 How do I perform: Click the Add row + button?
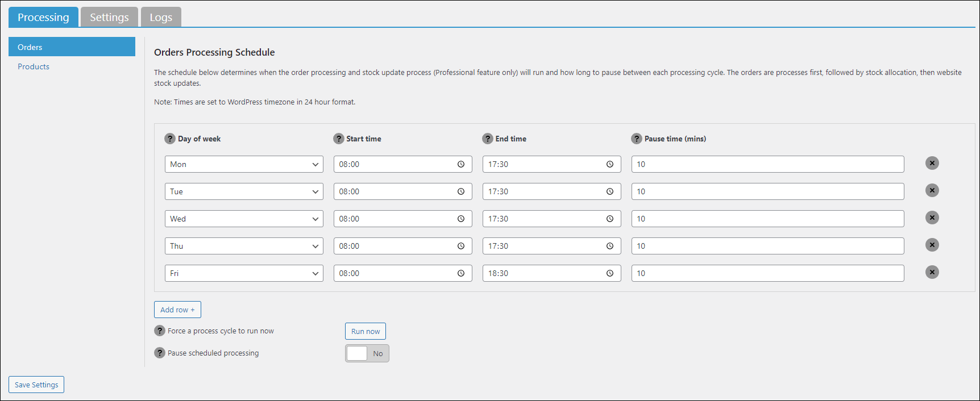click(177, 310)
